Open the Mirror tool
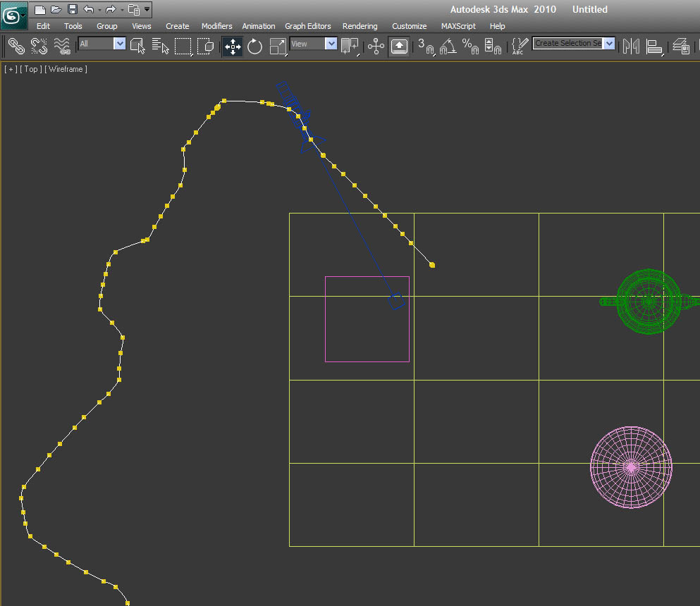Image resolution: width=700 pixels, height=606 pixels. coord(631,47)
